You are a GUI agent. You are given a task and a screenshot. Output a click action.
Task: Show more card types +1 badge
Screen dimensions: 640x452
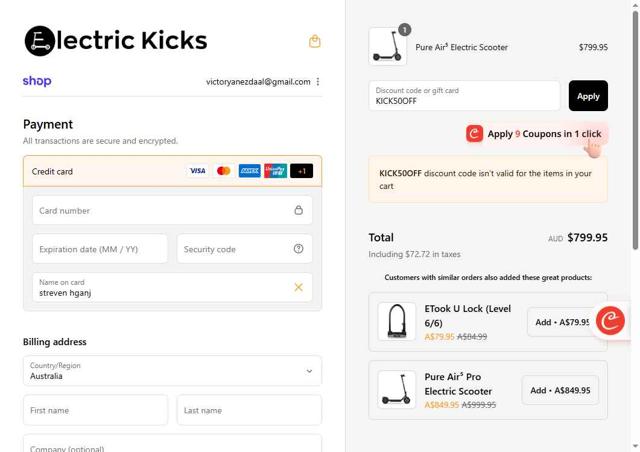pyautogui.click(x=302, y=171)
